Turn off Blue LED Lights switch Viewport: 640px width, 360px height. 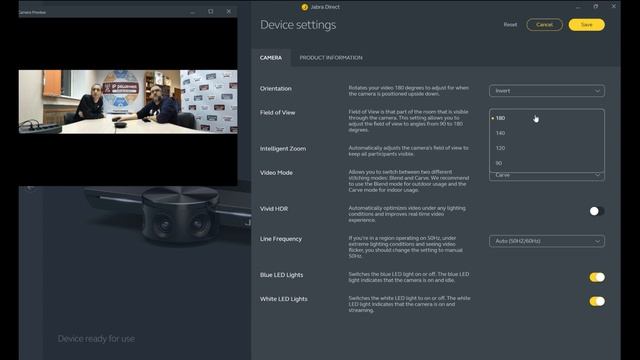(597, 277)
